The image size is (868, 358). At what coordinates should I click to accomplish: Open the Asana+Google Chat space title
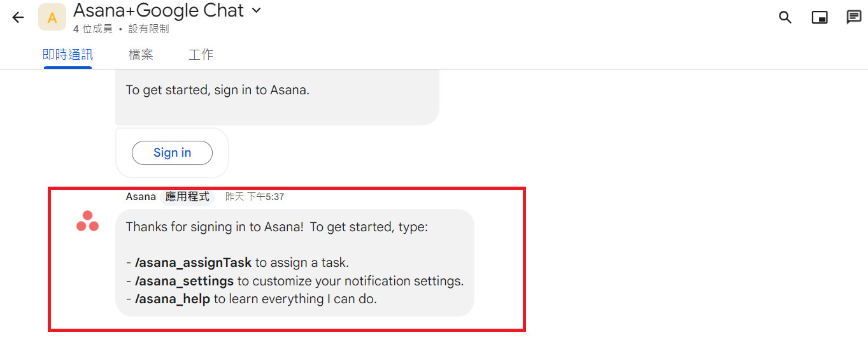pyautogui.click(x=159, y=10)
